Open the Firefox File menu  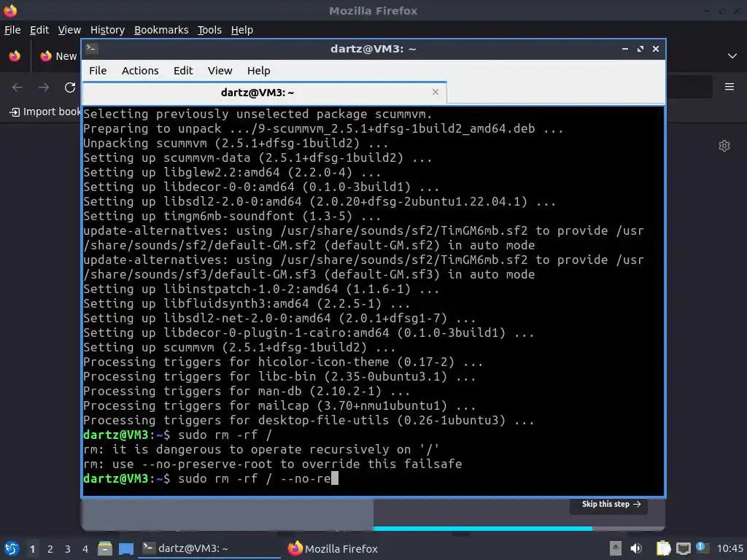(x=12, y=30)
